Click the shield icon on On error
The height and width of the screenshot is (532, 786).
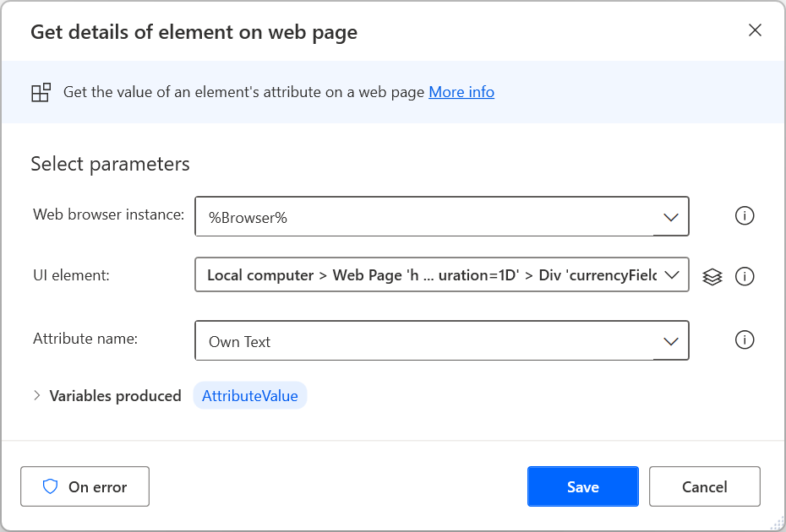[x=50, y=486]
